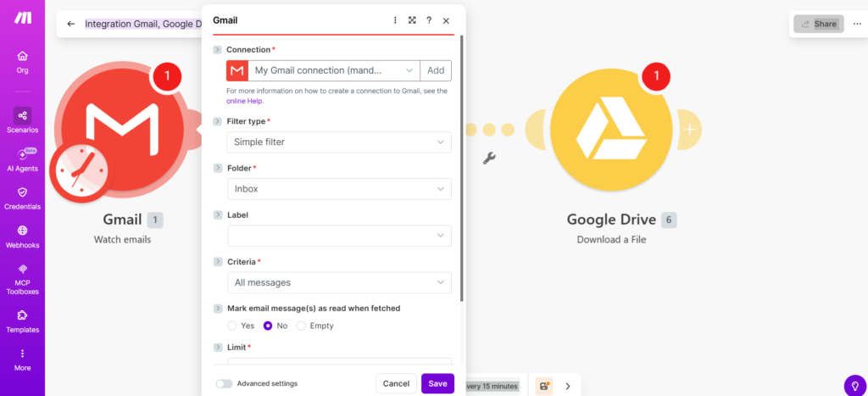The width and height of the screenshot is (868, 396).
Task: Open Templates section
Action: 22,321
